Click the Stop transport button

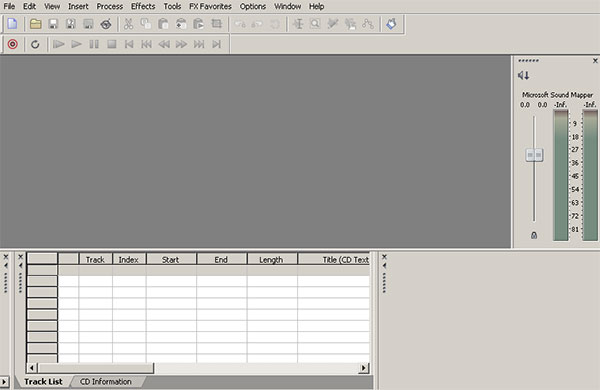(x=112, y=44)
